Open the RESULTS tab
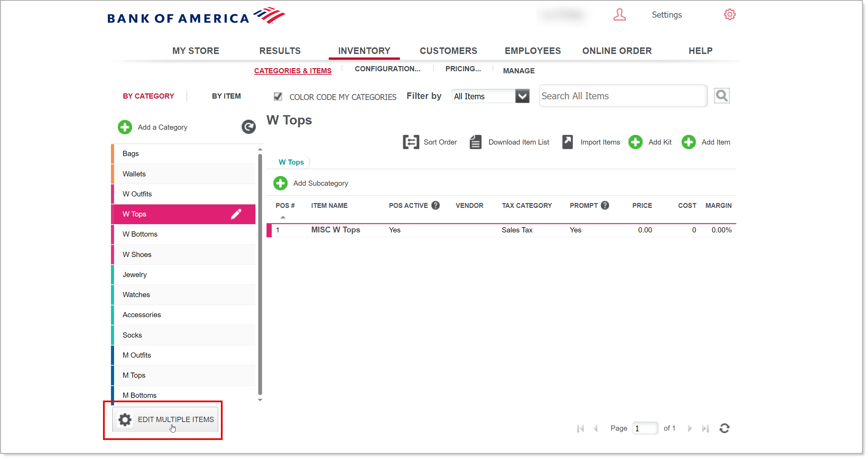Viewport: 868px width, 459px height. point(280,51)
